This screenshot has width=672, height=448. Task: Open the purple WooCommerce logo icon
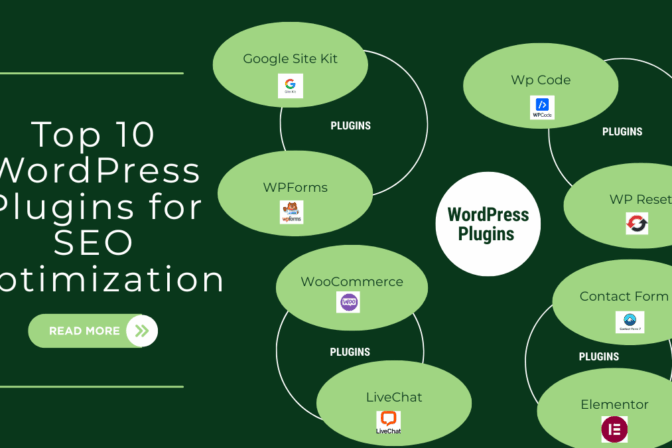pyautogui.click(x=348, y=302)
